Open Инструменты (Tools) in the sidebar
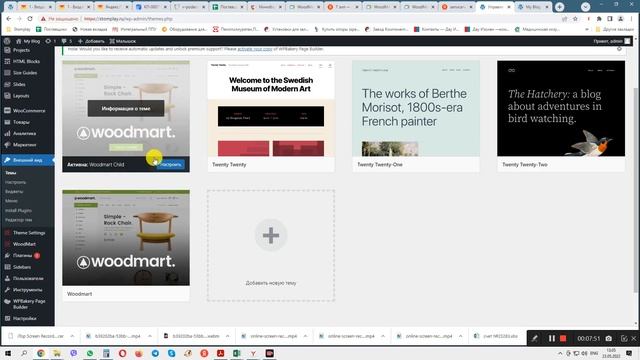Screen dimensions: 640x360 click(x=27, y=290)
